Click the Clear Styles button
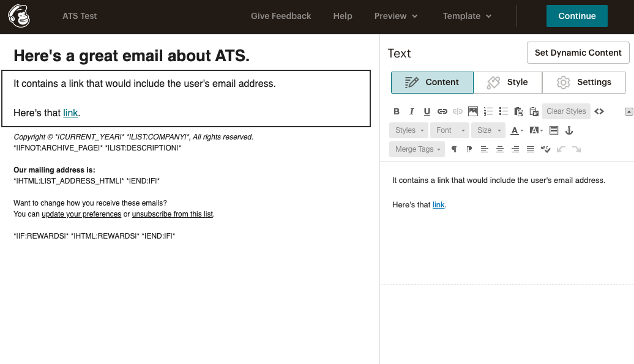The width and height of the screenshot is (634, 364). point(566,111)
